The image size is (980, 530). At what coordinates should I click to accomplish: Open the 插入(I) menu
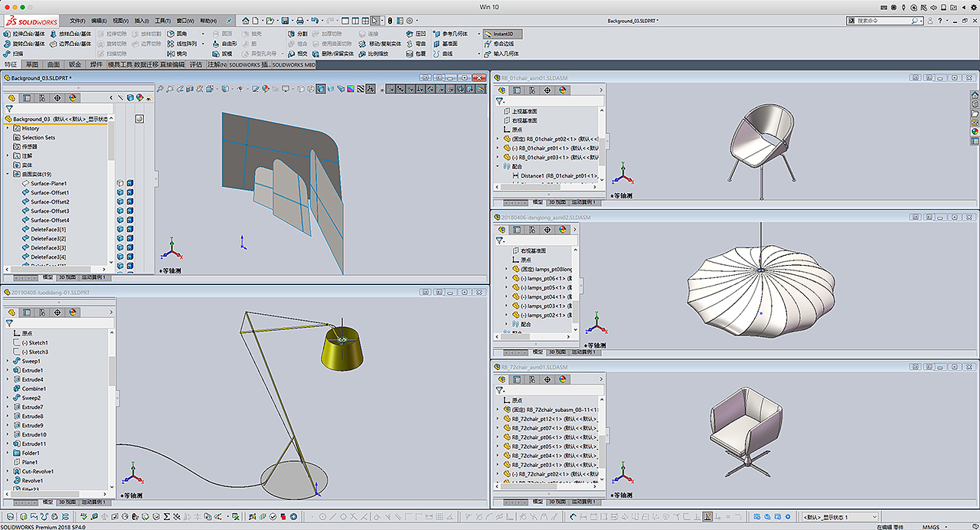[142, 21]
